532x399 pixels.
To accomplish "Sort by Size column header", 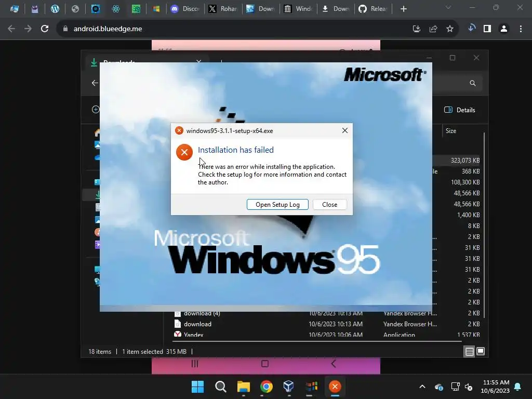I will click(450, 130).
